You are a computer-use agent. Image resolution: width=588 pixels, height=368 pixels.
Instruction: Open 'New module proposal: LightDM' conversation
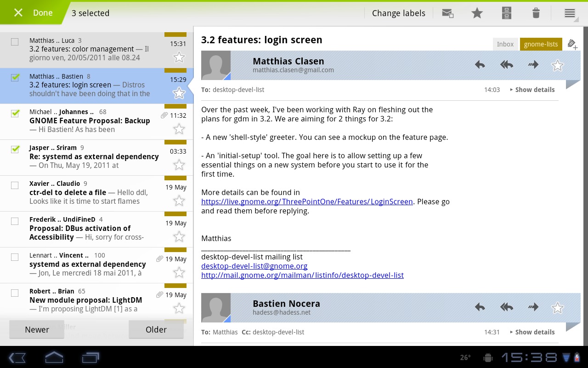pos(96,301)
